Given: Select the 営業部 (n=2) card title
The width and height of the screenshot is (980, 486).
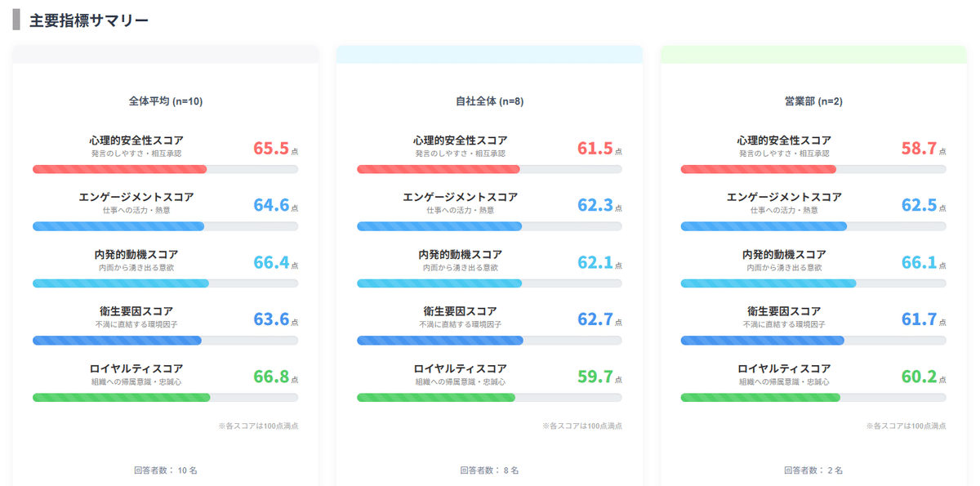Looking at the screenshot, I should click(x=813, y=101).
